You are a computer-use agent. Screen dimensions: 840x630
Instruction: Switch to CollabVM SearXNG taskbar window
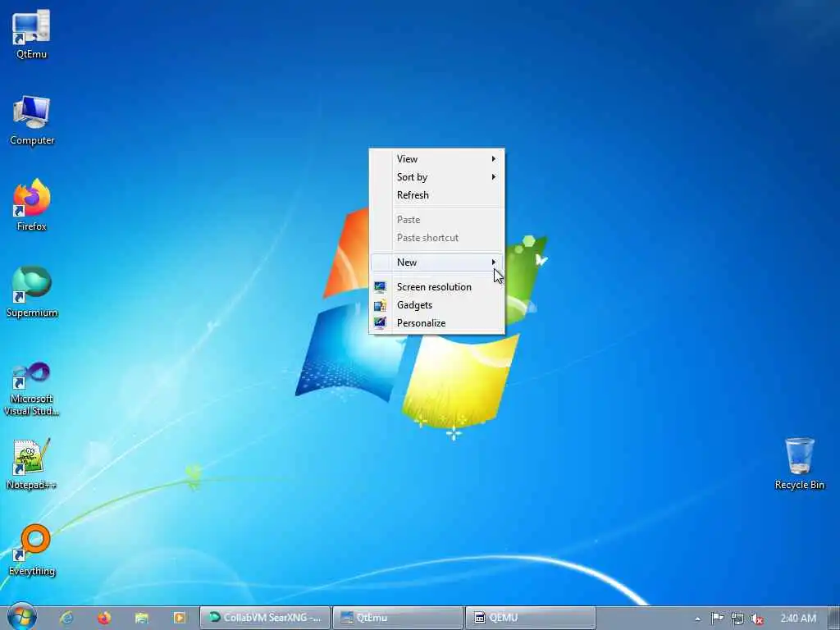pos(265,618)
